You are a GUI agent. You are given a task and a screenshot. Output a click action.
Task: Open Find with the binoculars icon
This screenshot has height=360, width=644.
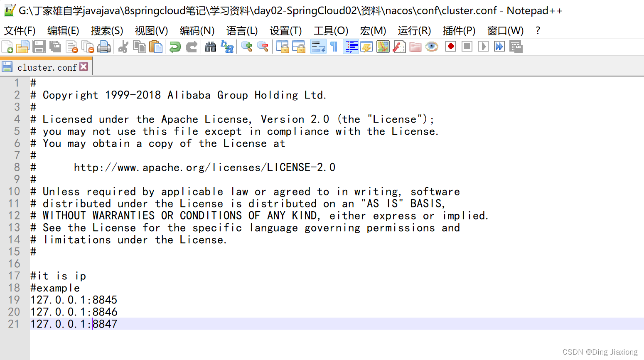(x=211, y=47)
